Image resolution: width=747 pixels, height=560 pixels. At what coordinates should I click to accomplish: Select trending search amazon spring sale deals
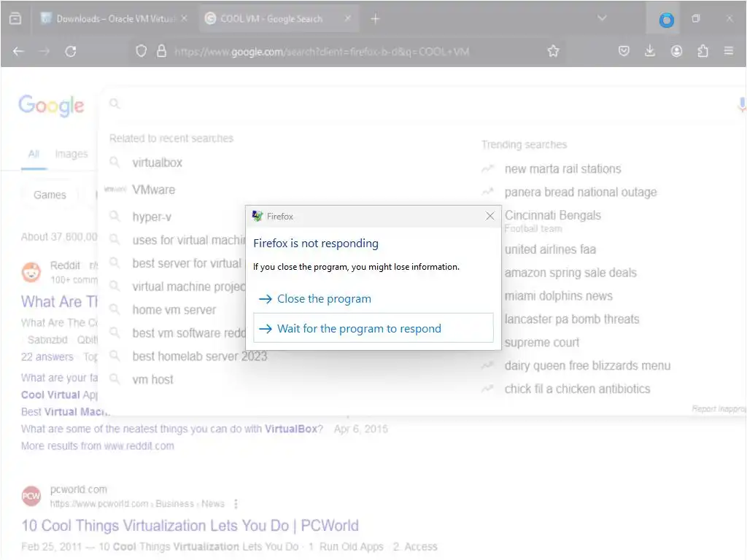[x=570, y=273]
